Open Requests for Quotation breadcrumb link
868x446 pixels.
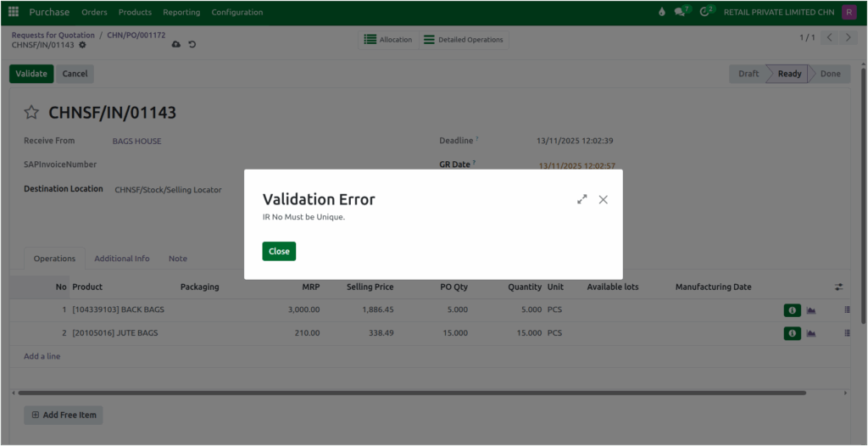pyautogui.click(x=53, y=35)
